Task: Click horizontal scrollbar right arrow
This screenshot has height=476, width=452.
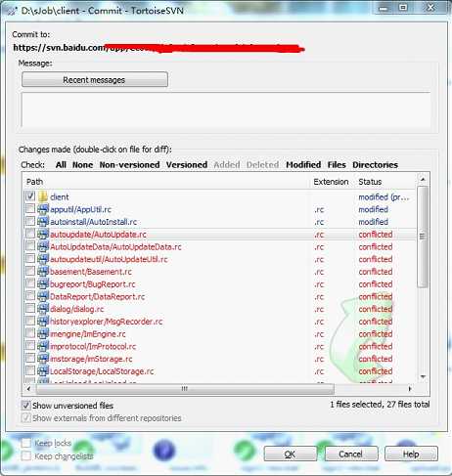Action: point(410,388)
